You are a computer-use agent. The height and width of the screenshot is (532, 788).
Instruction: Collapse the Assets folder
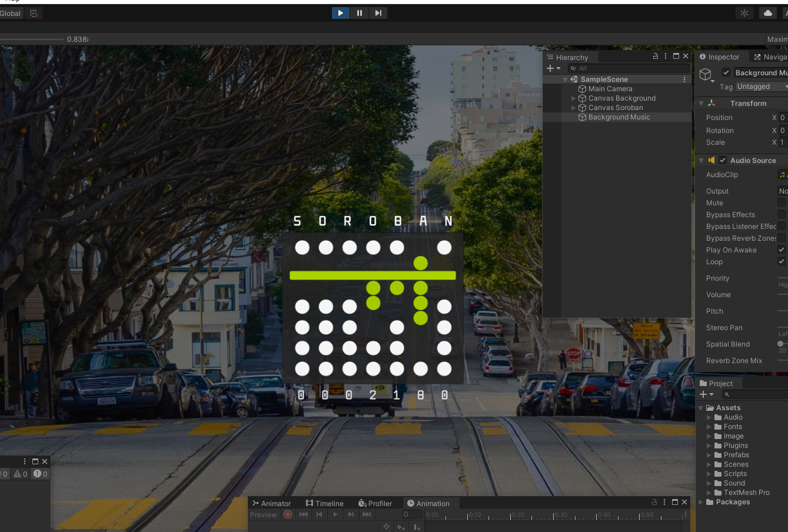point(701,408)
